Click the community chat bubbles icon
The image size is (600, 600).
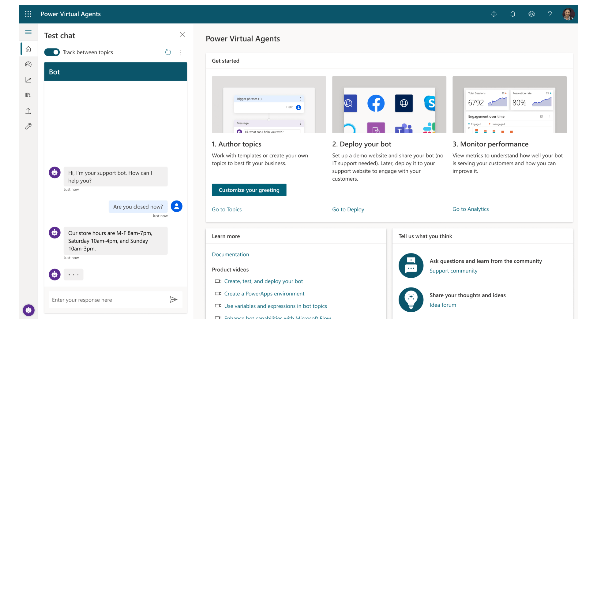(x=411, y=265)
